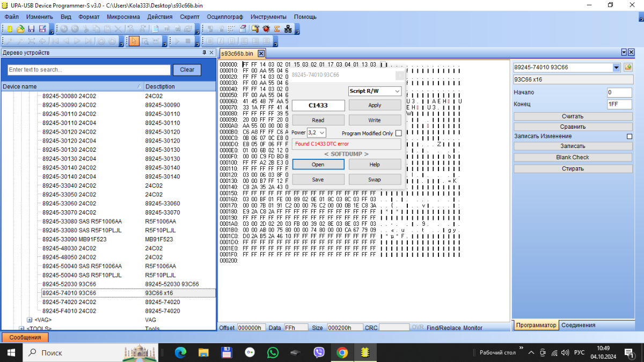
Task: Expand the VAG tree node
Action: pyautogui.click(x=30, y=320)
